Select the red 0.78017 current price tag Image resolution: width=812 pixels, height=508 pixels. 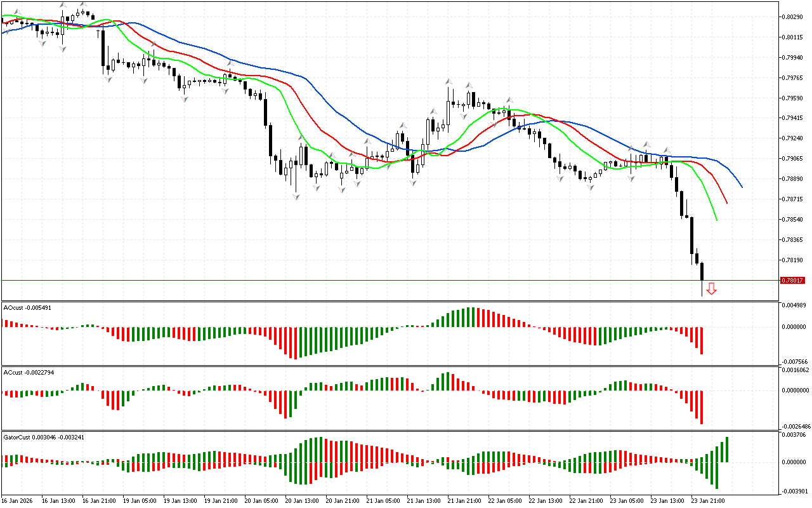tap(793, 280)
